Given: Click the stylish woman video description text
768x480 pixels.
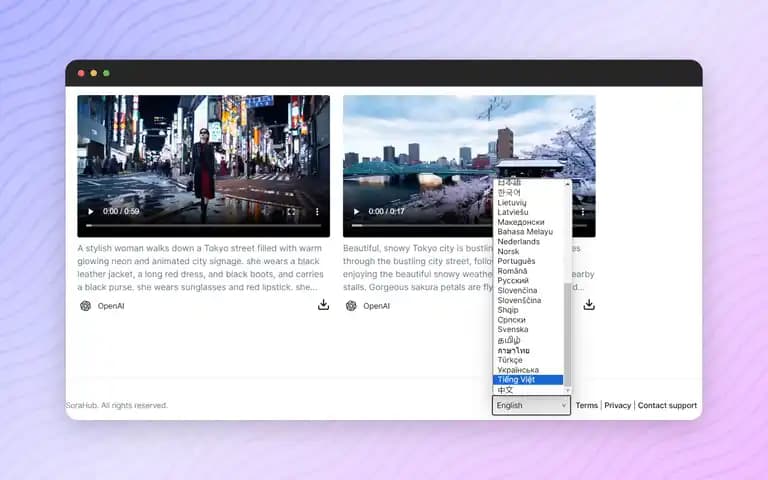Looking at the screenshot, I should [200, 268].
